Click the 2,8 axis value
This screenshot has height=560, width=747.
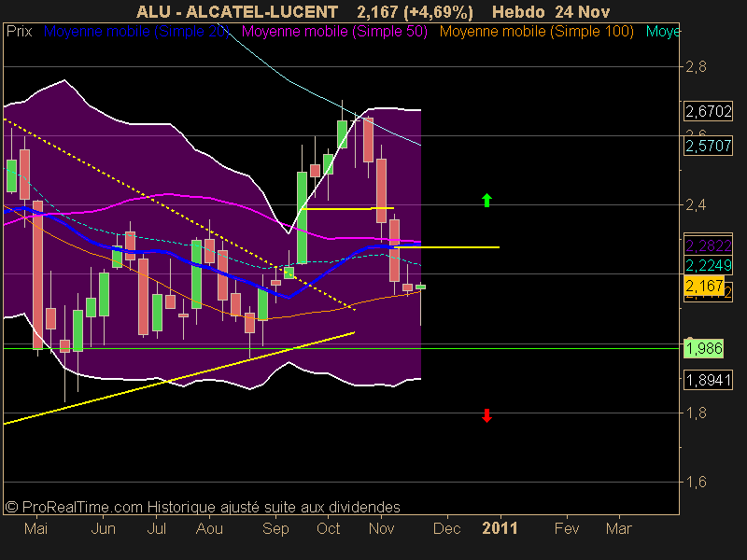pyautogui.click(x=696, y=66)
